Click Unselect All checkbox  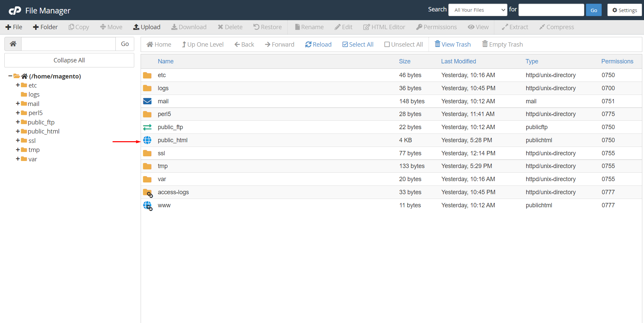click(x=403, y=45)
